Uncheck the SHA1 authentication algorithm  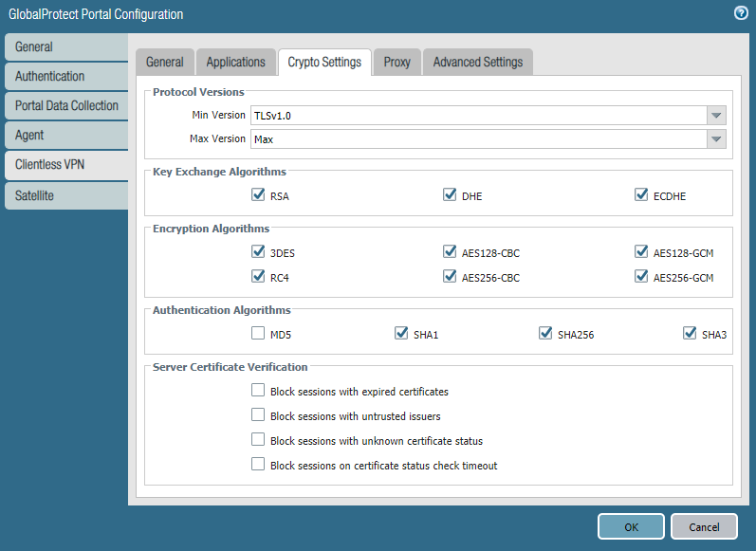[x=401, y=334]
